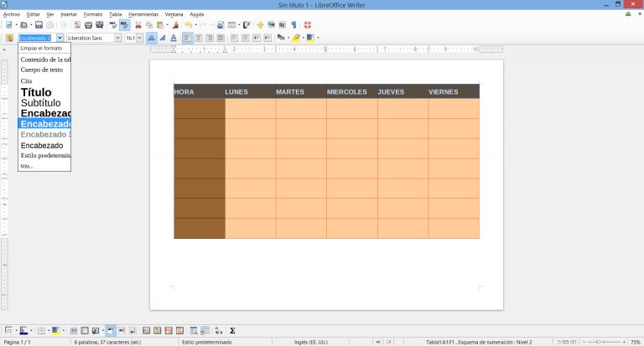The image size is (644, 346).
Task: Click 'Inglés (EE. UU.)' language in status bar
Action: pyautogui.click(x=310, y=342)
